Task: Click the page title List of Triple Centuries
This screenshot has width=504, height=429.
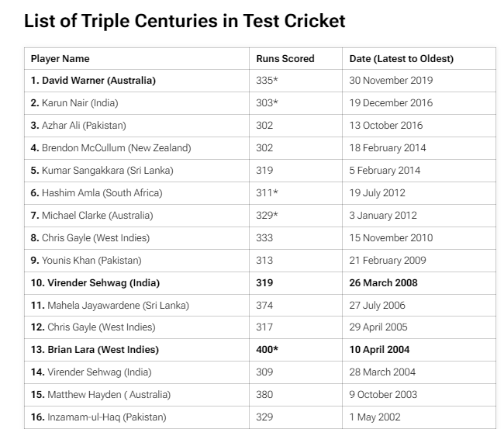Action: (x=185, y=21)
